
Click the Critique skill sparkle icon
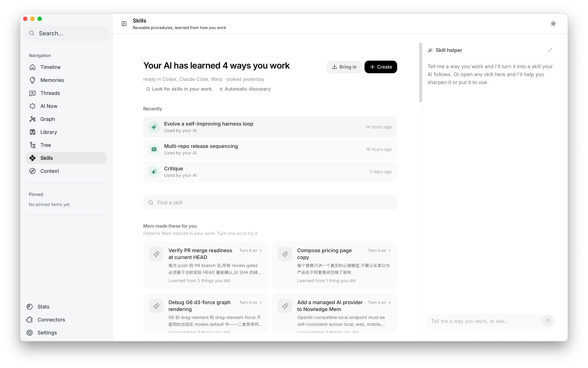coord(154,172)
